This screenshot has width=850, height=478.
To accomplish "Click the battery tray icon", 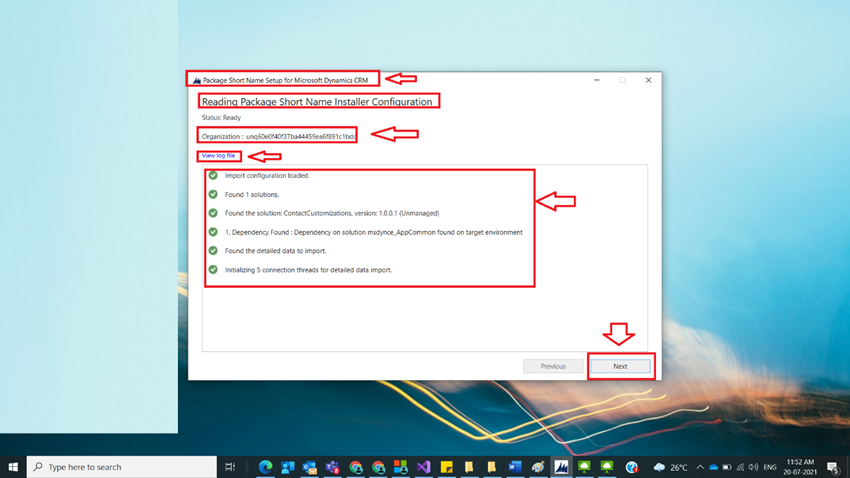I will [727, 467].
